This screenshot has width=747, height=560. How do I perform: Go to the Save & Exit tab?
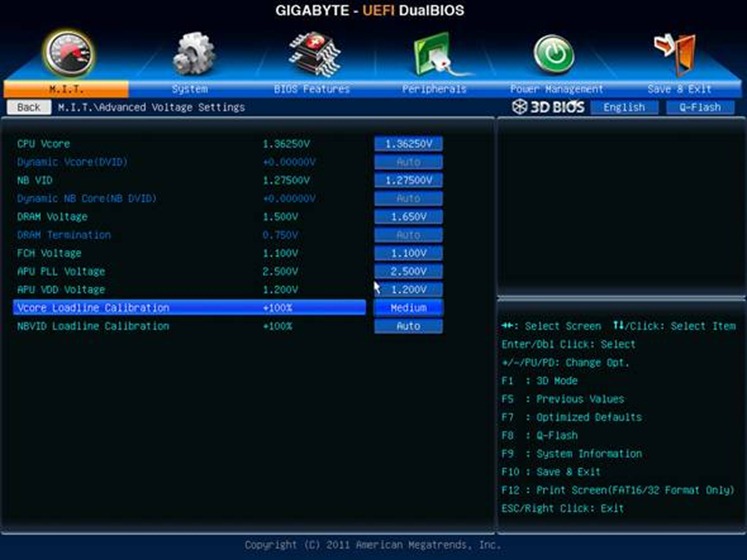click(679, 89)
